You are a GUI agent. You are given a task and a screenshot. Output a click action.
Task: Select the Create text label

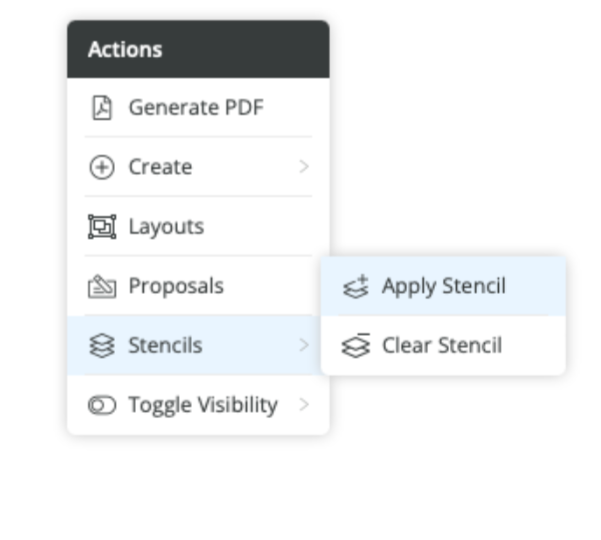160,167
